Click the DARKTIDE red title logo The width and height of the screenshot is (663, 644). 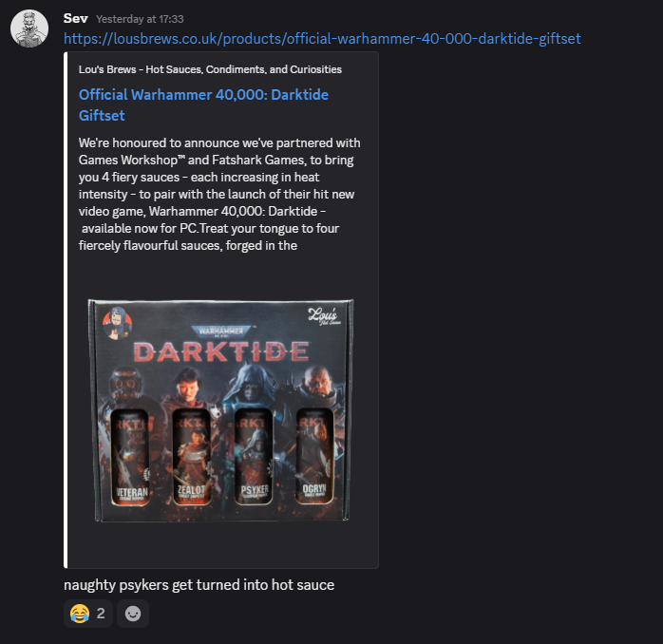(220, 351)
